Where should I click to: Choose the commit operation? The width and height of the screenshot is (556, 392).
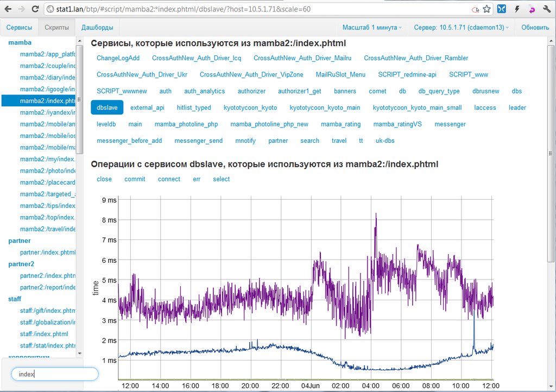135,179
